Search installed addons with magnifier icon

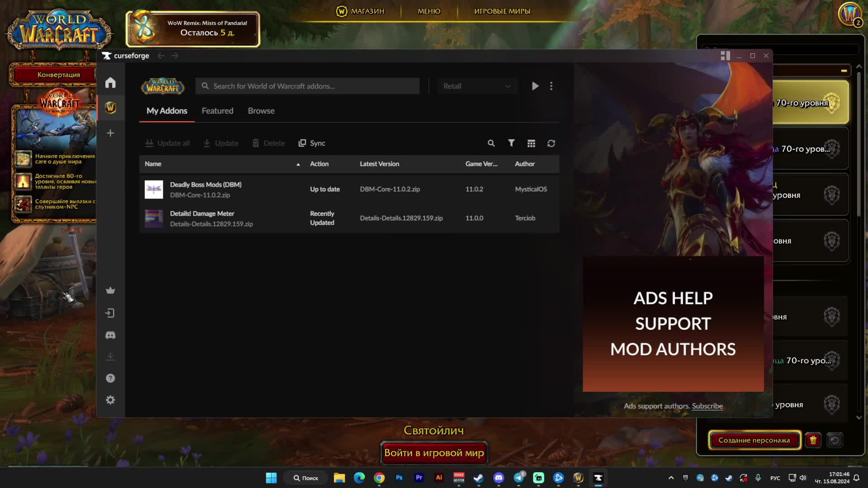[491, 143]
